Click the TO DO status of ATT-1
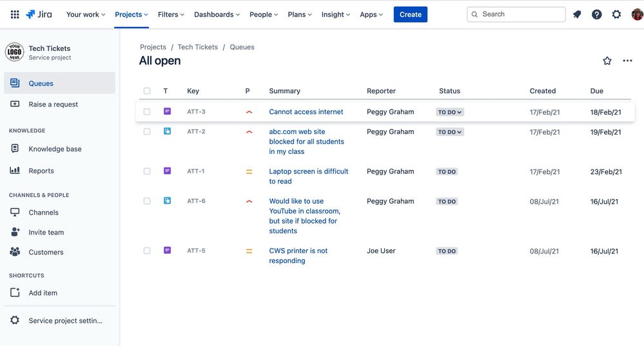Image resolution: width=644 pixels, height=346 pixels. [x=447, y=171]
